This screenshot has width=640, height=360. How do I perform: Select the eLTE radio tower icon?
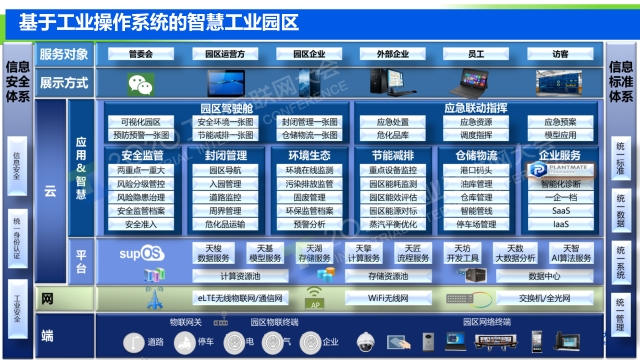(x=154, y=299)
